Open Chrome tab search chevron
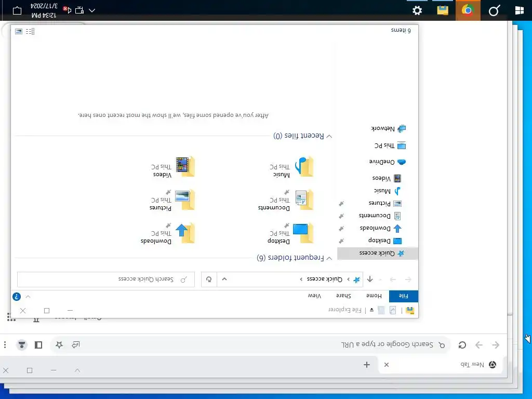Screen dimensions: 532x399 pos(77,370)
